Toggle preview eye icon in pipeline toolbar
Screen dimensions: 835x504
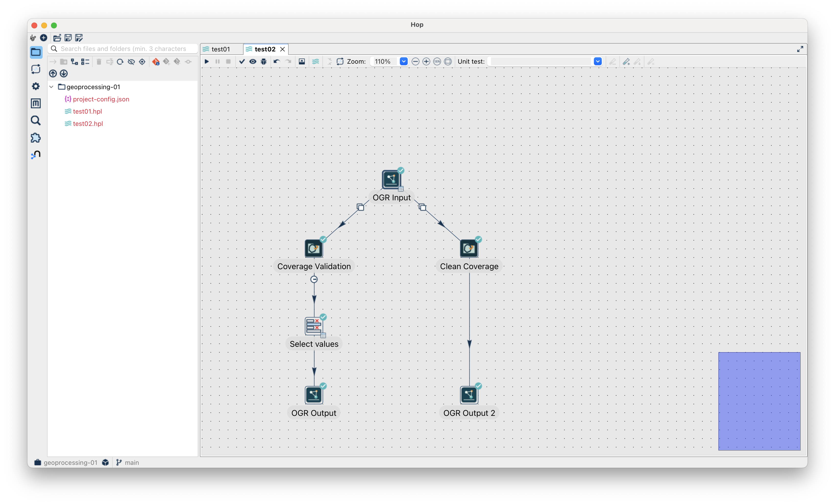pos(253,61)
